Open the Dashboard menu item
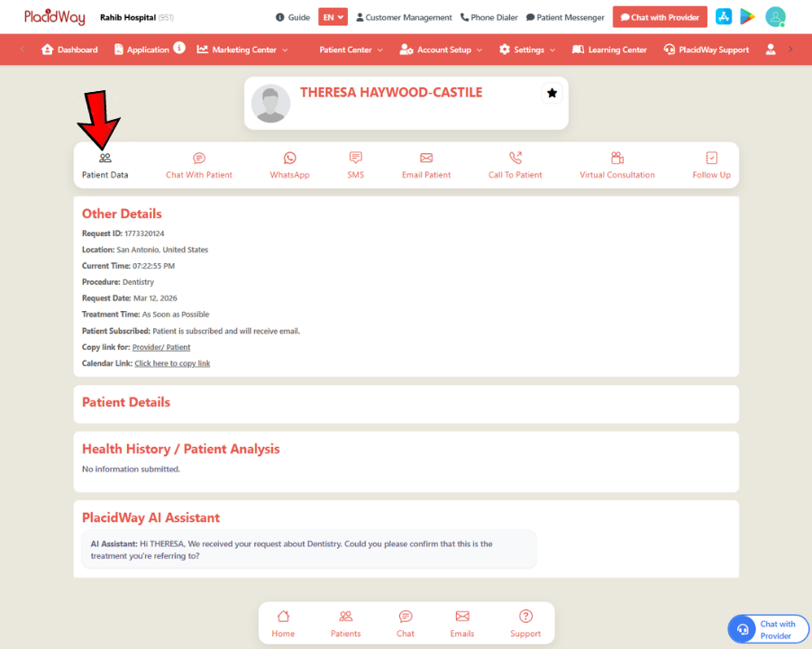 [x=69, y=50]
